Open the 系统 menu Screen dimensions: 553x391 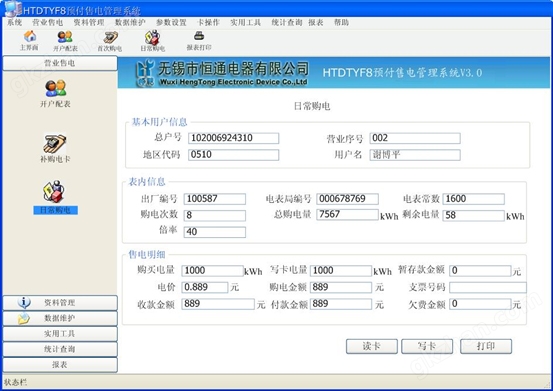pos(14,23)
